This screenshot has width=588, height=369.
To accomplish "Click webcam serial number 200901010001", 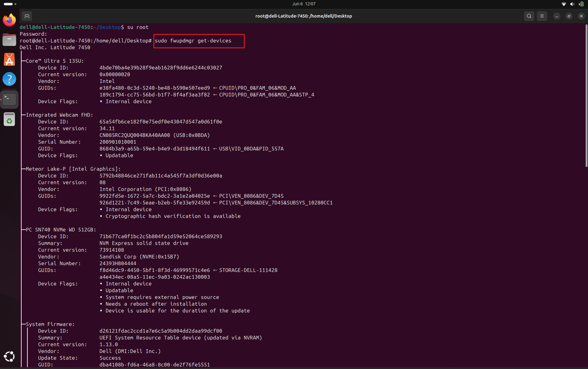I will point(118,142).
